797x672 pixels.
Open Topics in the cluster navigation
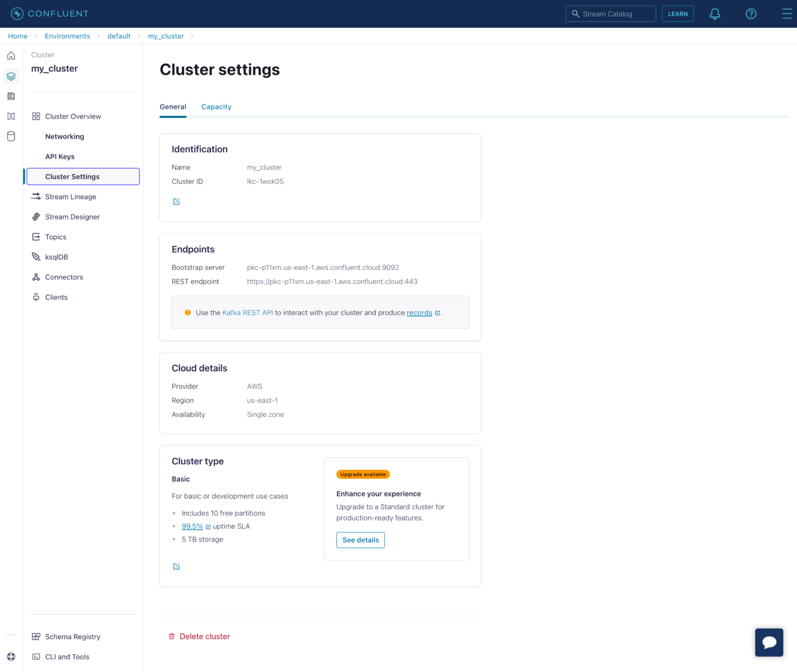point(55,236)
